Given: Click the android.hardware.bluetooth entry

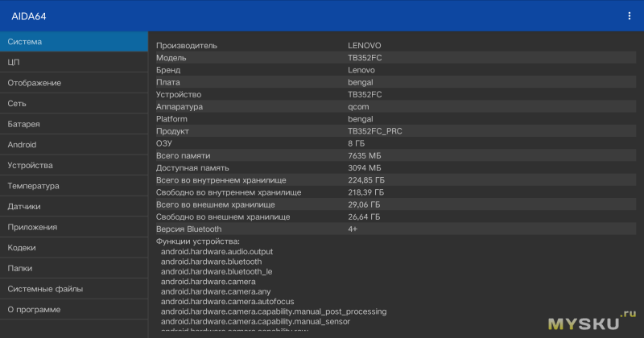Looking at the screenshot, I should 211,262.
